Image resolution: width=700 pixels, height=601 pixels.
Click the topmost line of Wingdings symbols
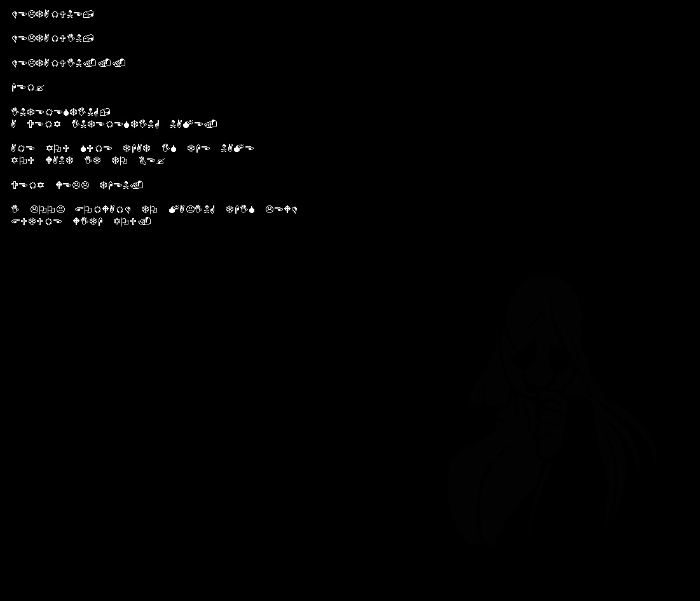[x=53, y=14]
